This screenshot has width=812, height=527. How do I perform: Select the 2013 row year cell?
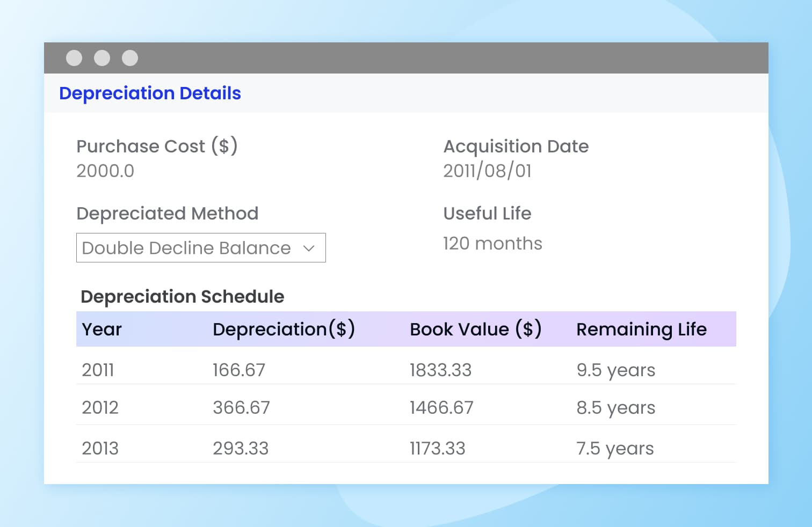click(100, 449)
